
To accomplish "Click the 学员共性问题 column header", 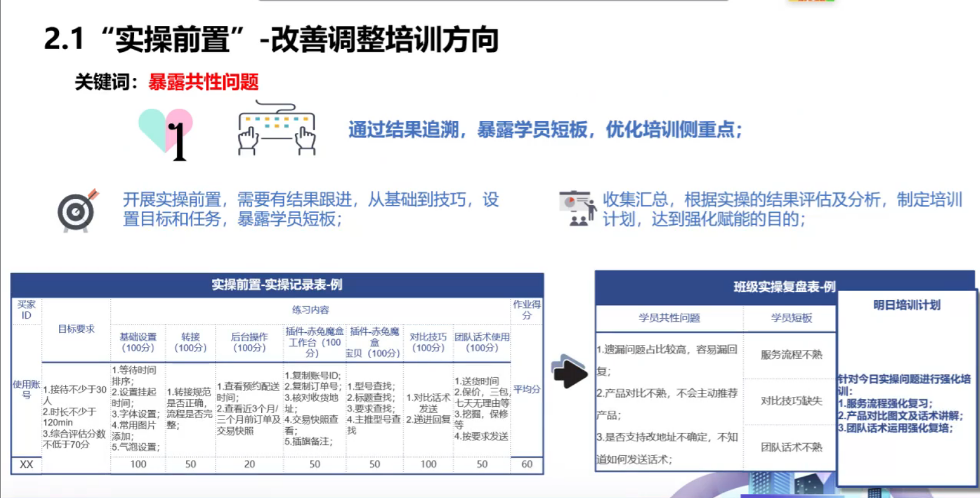I will tap(670, 318).
